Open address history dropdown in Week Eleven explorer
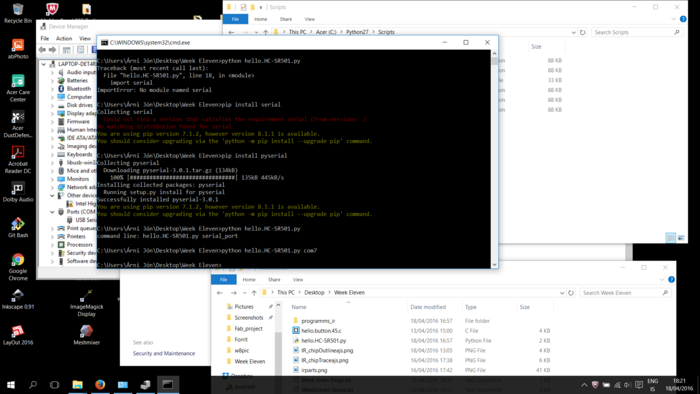This screenshot has height=394, width=700. pos(562,293)
